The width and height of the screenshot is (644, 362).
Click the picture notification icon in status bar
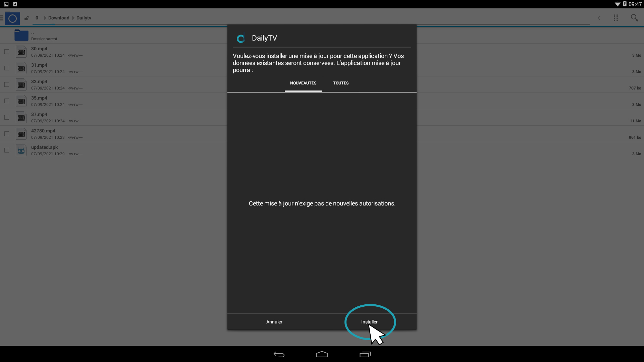(6, 4)
